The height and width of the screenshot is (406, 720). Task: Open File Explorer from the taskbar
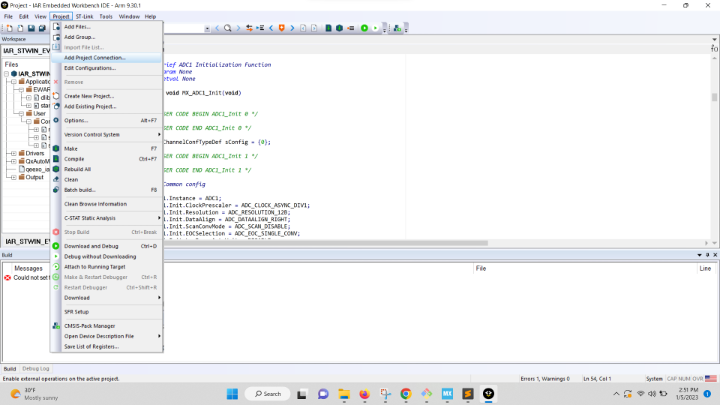pyautogui.click(x=344, y=394)
